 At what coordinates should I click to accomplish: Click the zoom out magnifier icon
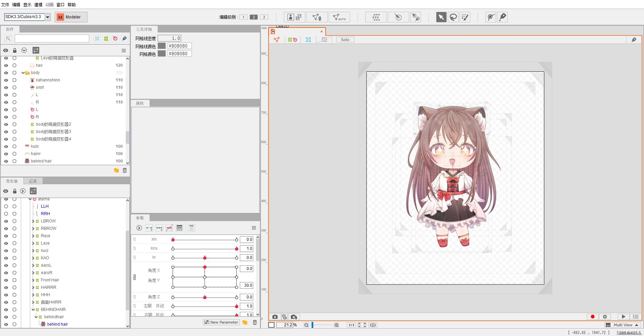306,325
